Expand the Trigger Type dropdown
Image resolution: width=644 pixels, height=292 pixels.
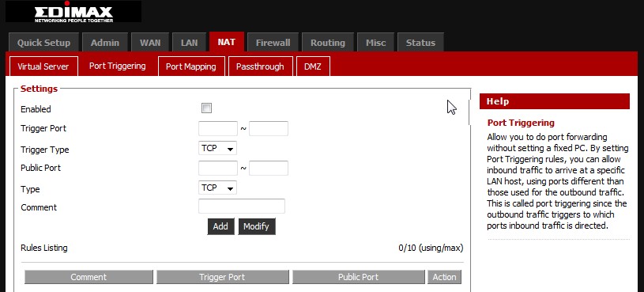[x=217, y=149]
